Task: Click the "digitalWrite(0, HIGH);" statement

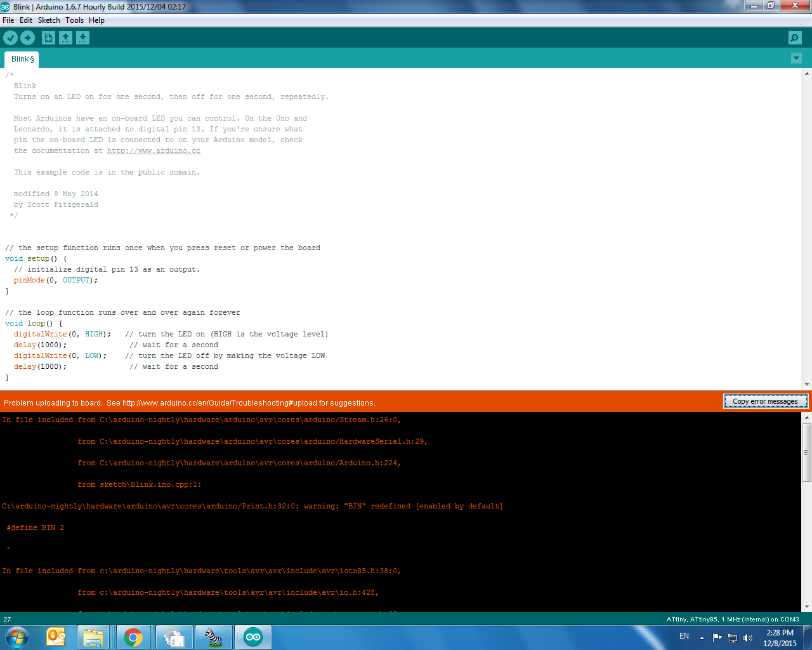Action: [x=62, y=335]
